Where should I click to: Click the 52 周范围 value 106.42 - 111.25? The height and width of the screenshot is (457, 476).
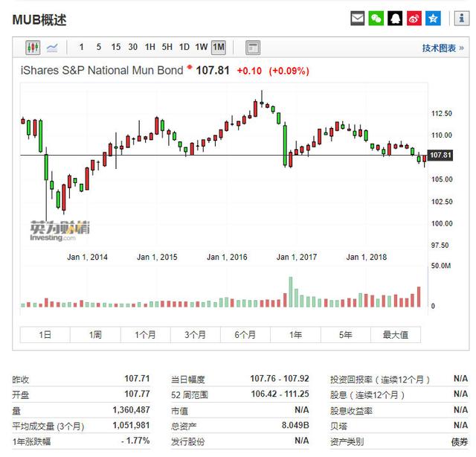click(x=280, y=394)
